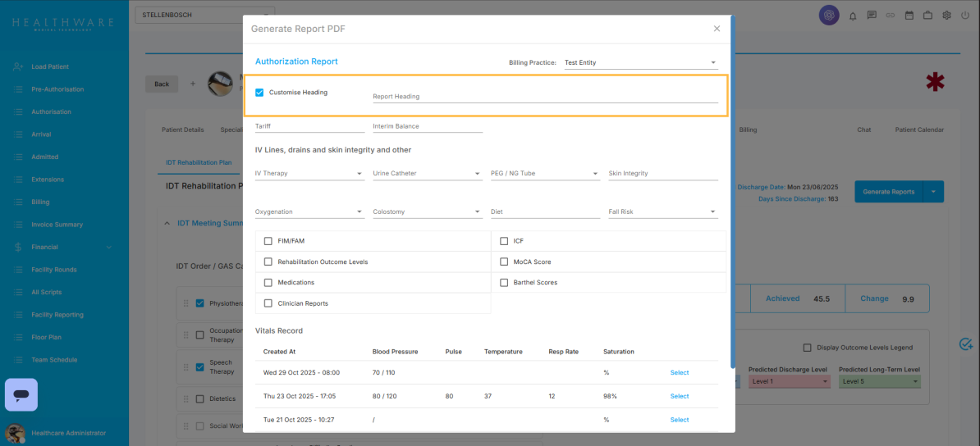This screenshot has width=980, height=446.
Task: Click the briefcase icon in header
Action: (x=927, y=16)
